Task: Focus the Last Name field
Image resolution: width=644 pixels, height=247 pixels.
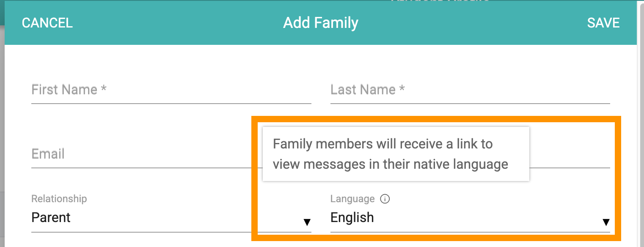Action: [x=470, y=90]
